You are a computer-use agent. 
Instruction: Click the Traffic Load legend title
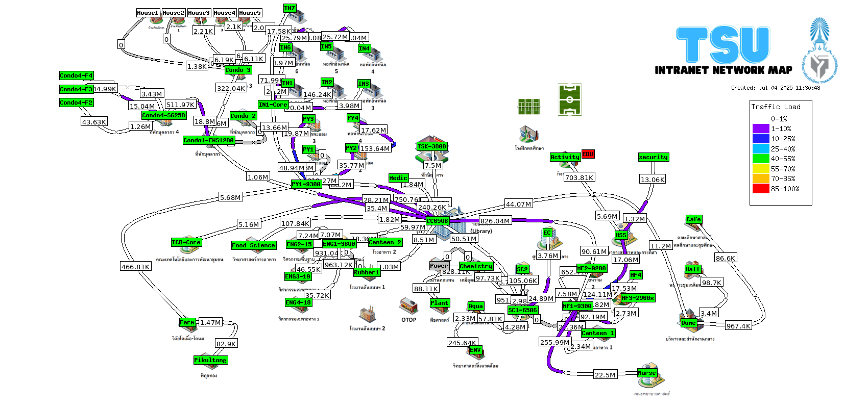click(776, 107)
